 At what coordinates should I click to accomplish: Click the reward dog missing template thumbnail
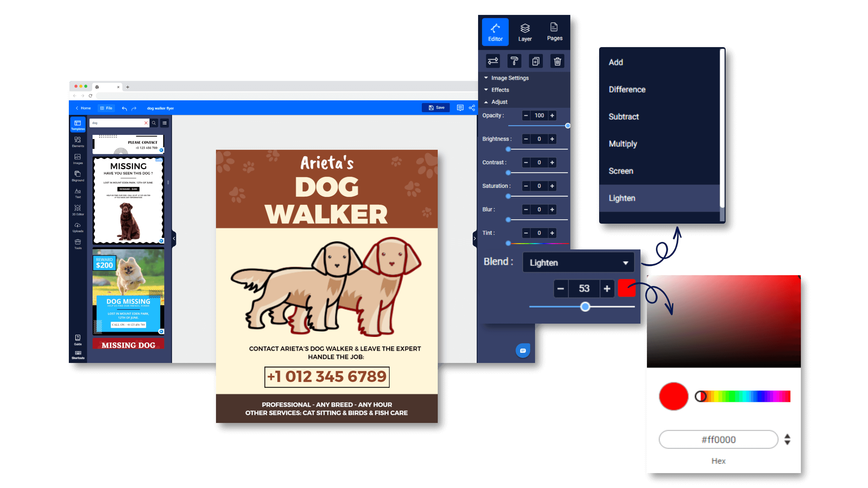click(x=128, y=291)
